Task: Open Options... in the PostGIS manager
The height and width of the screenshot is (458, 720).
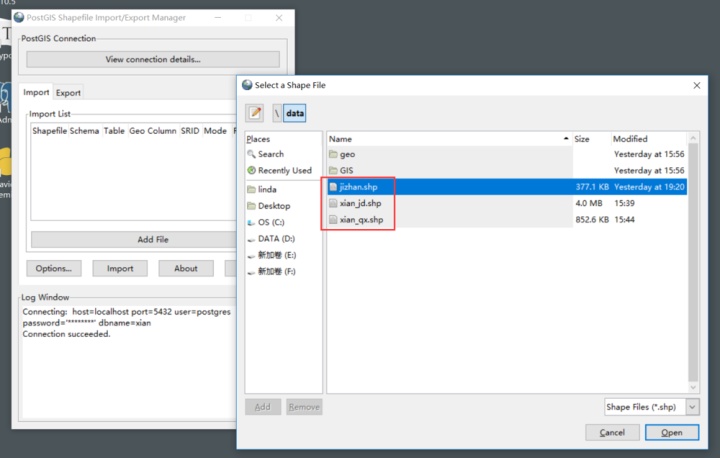Action: [54, 268]
